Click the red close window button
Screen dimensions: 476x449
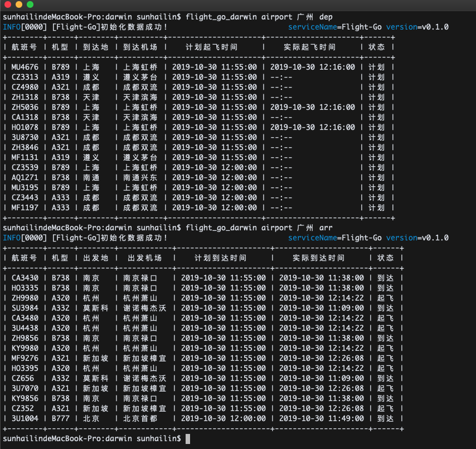click(x=8, y=4)
